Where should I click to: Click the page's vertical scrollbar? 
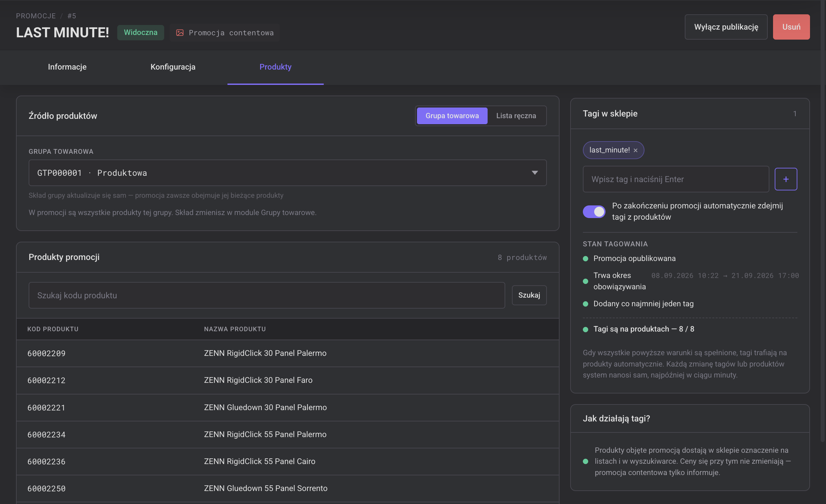pos(823,221)
